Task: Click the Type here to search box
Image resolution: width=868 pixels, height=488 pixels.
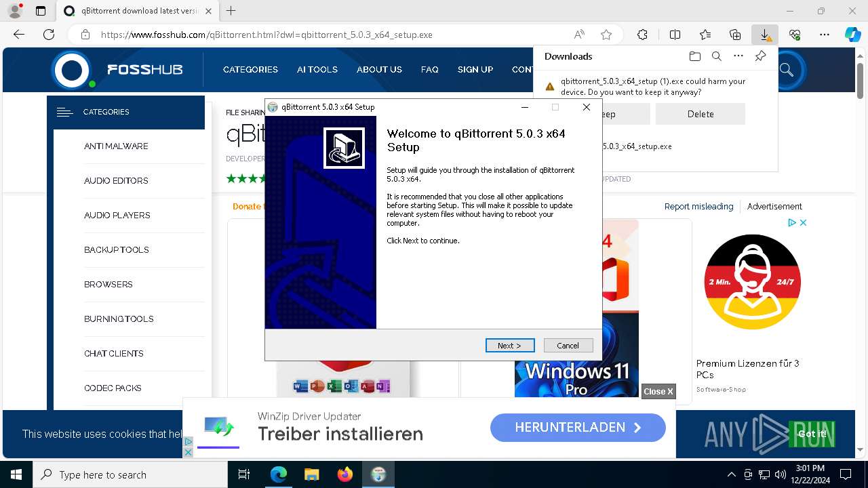Action: (x=130, y=475)
